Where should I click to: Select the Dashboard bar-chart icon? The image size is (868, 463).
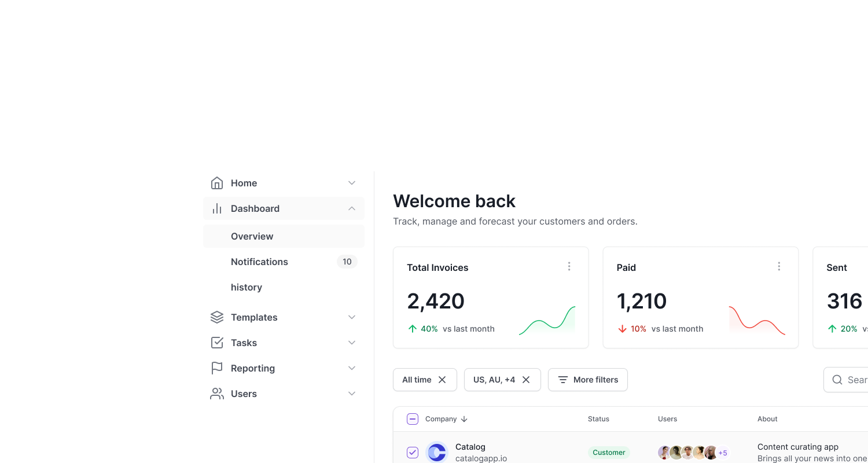click(x=216, y=208)
